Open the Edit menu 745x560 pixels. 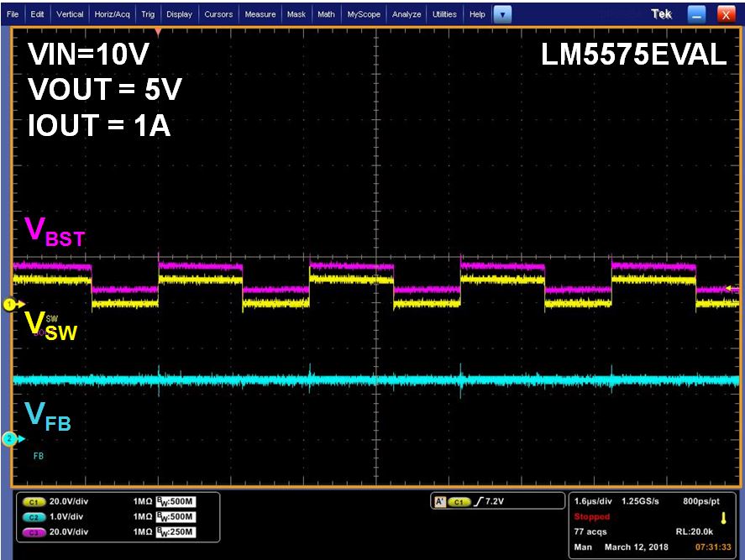tap(37, 14)
